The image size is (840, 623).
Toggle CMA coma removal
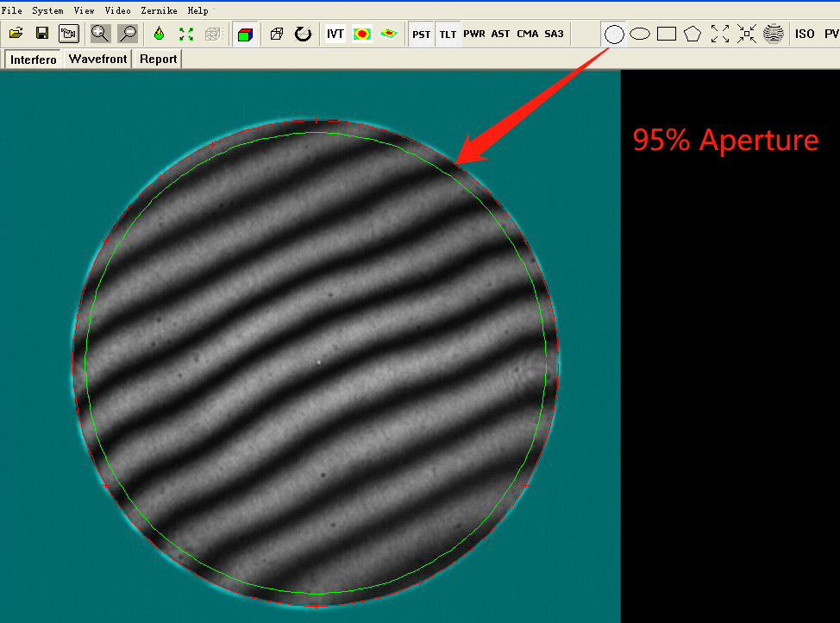[528, 34]
